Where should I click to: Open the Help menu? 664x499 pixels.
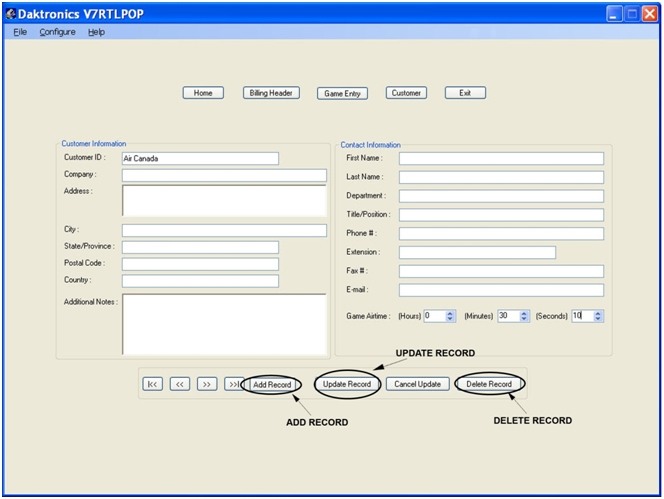coord(96,32)
